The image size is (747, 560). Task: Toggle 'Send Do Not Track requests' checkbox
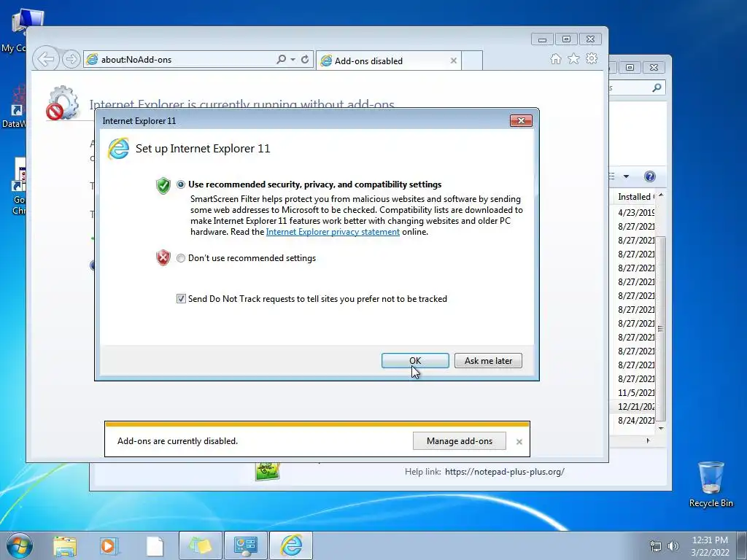tap(181, 298)
